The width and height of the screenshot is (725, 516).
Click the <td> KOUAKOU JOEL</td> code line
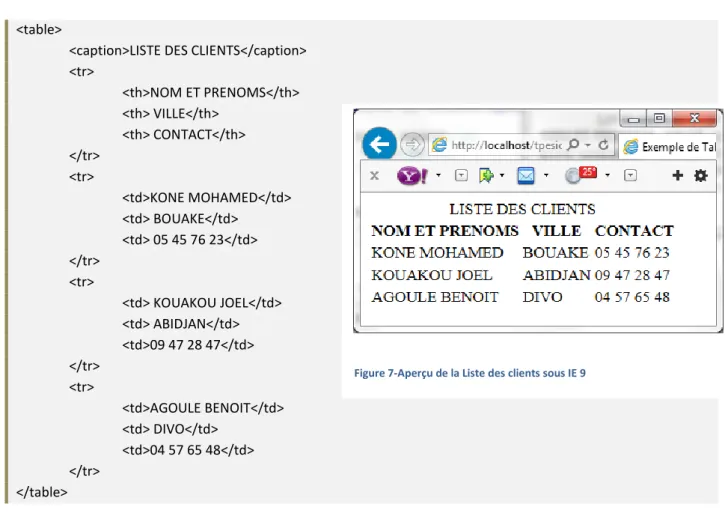pyautogui.click(x=202, y=302)
